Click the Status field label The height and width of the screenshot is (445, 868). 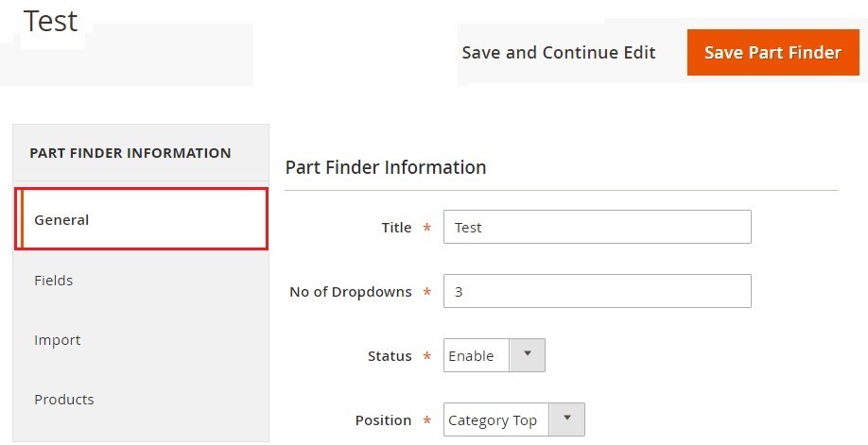pyautogui.click(x=390, y=356)
